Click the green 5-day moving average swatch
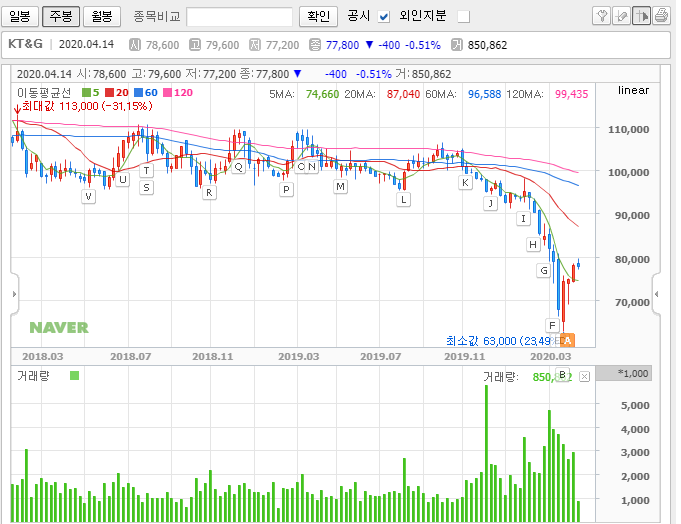 (x=86, y=92)
